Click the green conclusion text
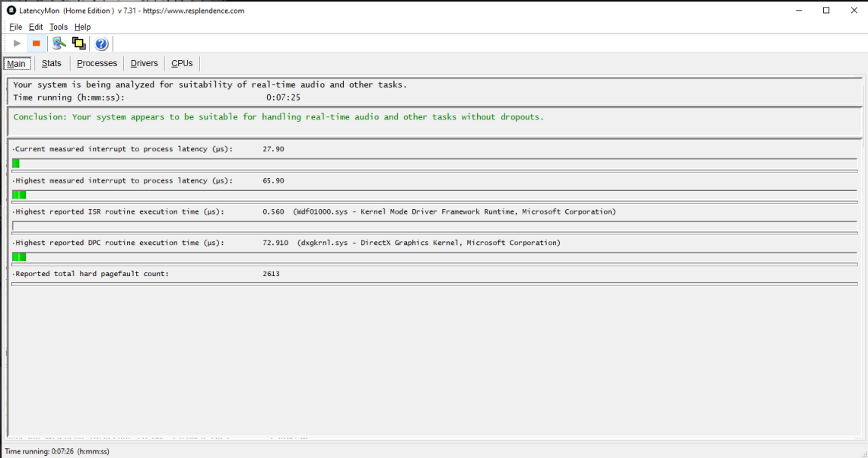 [x=278, y=117]
